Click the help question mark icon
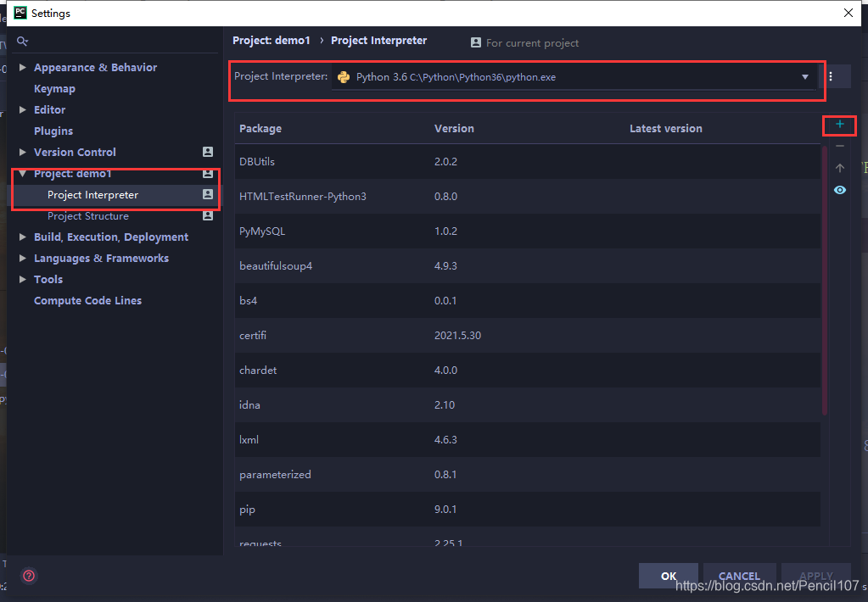The image size is (868, 602). coord(29,576)
